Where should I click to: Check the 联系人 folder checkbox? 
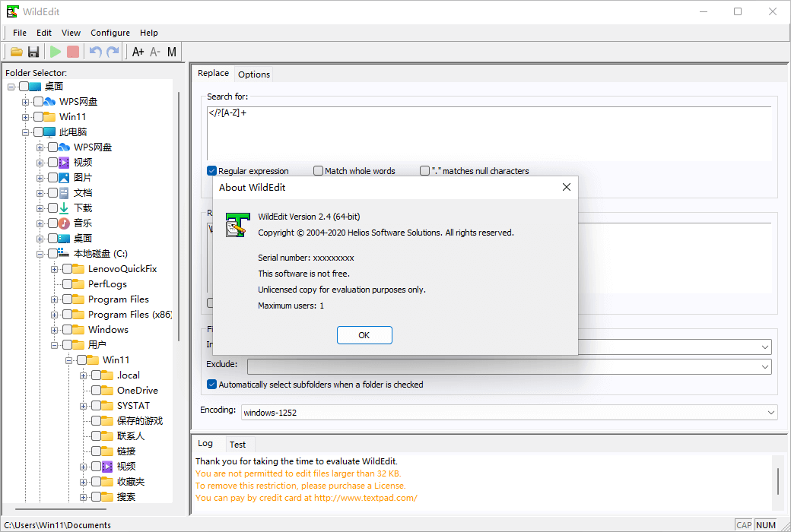pos(96,435)
